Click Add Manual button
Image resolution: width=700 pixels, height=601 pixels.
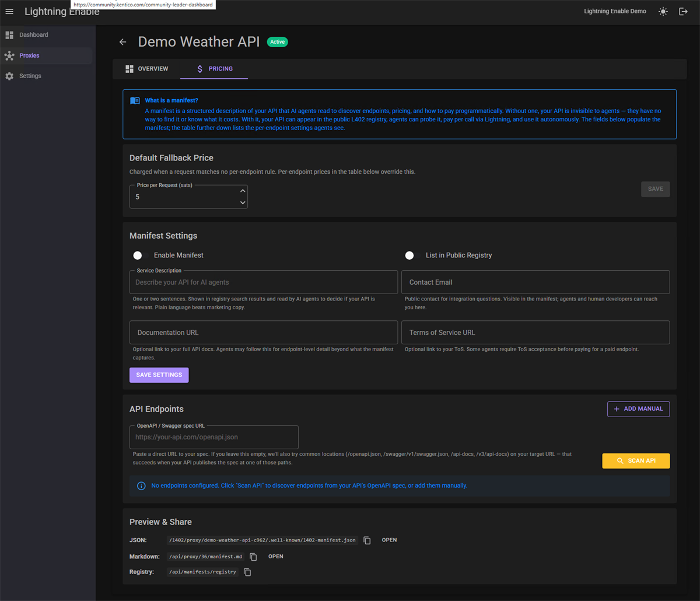638,409
